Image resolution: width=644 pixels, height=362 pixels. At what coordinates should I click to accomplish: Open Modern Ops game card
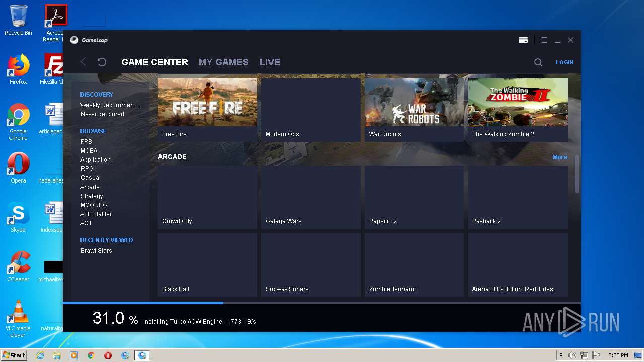coord(311,110)
